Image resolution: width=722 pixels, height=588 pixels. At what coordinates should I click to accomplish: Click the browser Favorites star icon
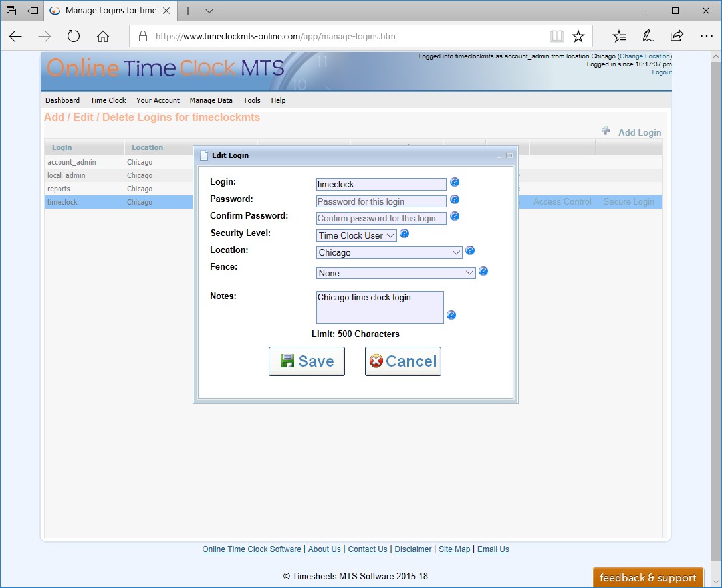point(578,36)
